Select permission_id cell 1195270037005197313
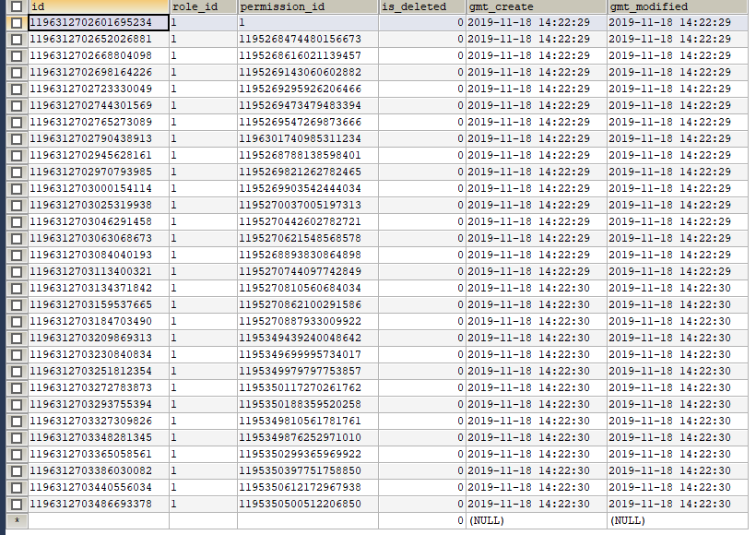Image resolution: width=756 pixels, height=535 pixels. tap(308, 205)
